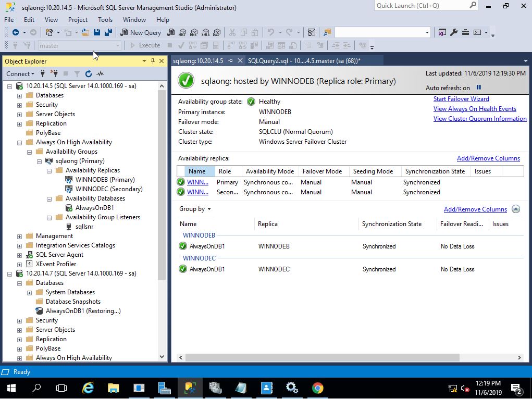
Task: Click the MDX query icon
Action: [182, 32]
